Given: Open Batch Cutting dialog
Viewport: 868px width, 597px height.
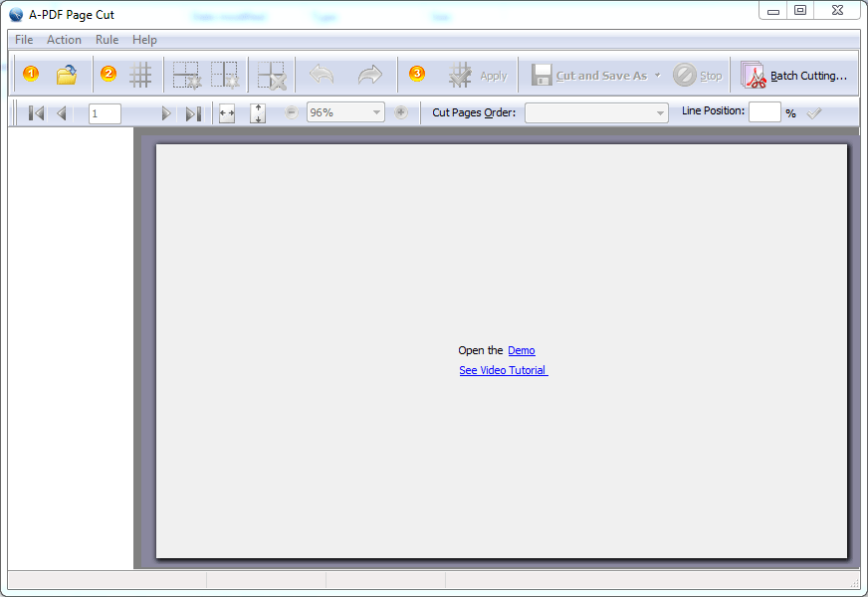Looking at the screenshot, I should tap(793, 76).
